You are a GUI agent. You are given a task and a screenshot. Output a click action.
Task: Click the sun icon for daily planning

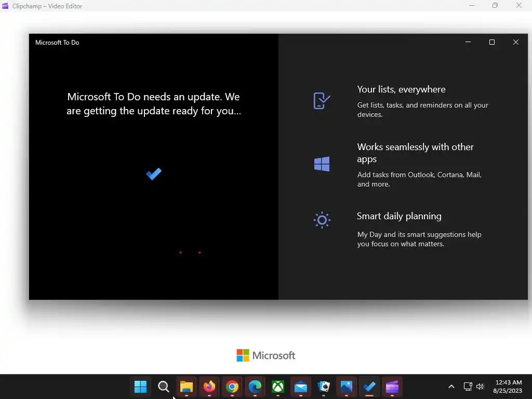pos(322,220)
